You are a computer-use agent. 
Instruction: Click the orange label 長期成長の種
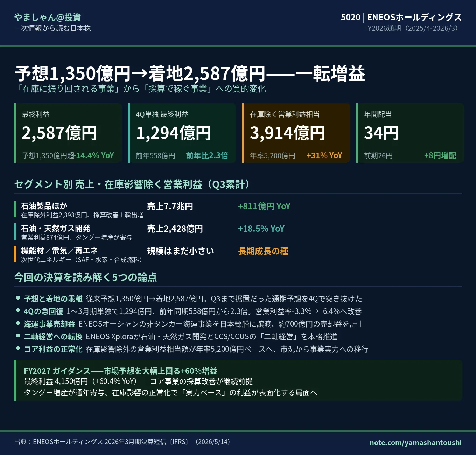(263, 251)
